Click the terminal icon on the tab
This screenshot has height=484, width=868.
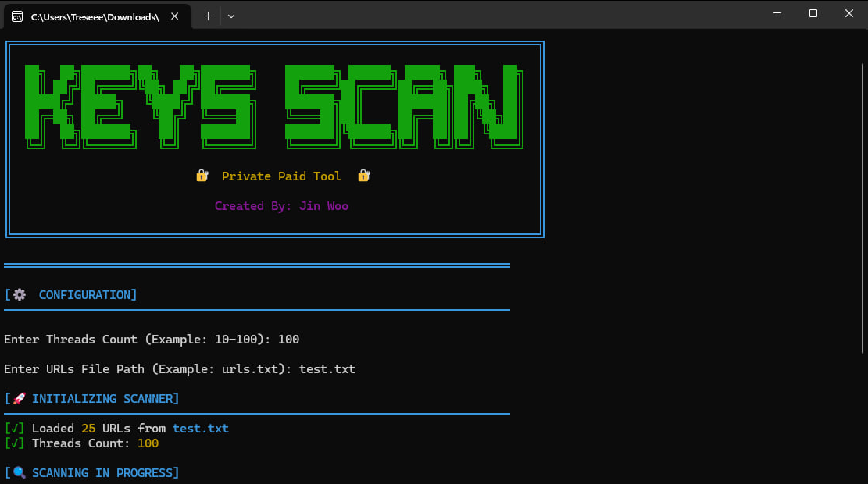(x=17, y=16)
